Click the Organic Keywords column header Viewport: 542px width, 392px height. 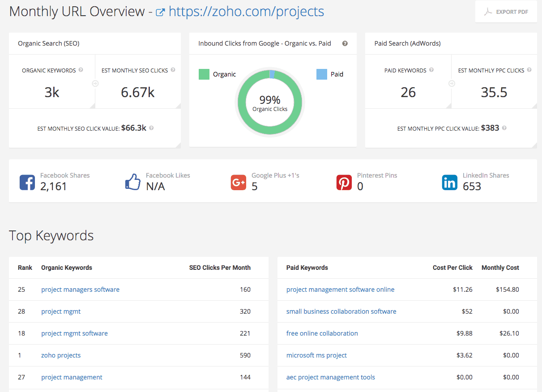(67, 268)
